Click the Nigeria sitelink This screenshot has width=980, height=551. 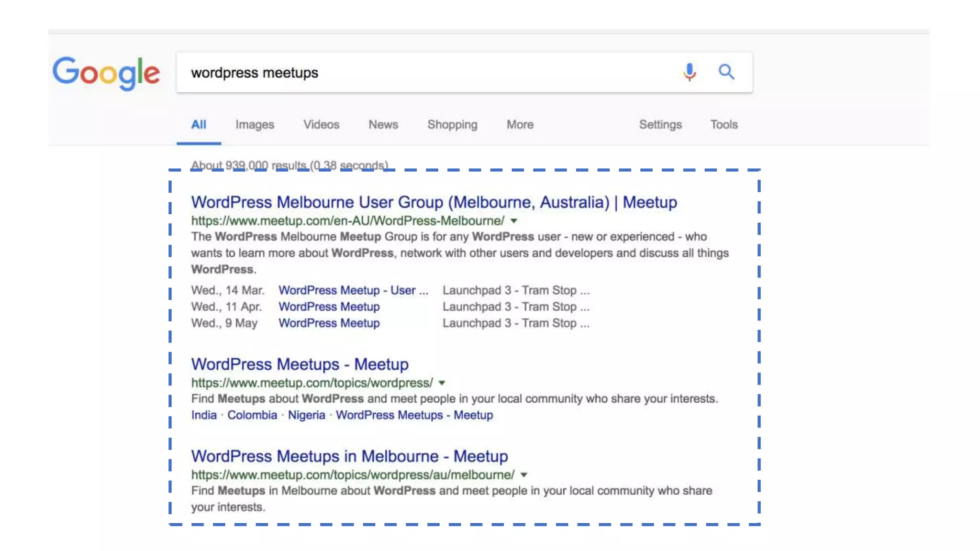pyautogui.click(x=306, y=415)
